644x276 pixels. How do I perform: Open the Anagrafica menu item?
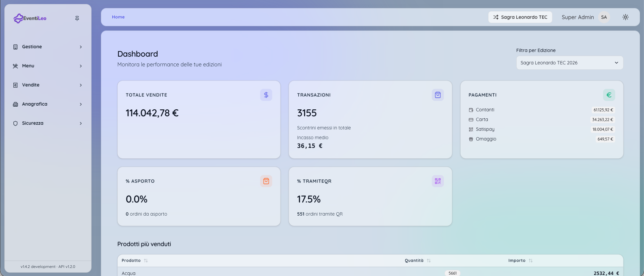coord(48,104)
